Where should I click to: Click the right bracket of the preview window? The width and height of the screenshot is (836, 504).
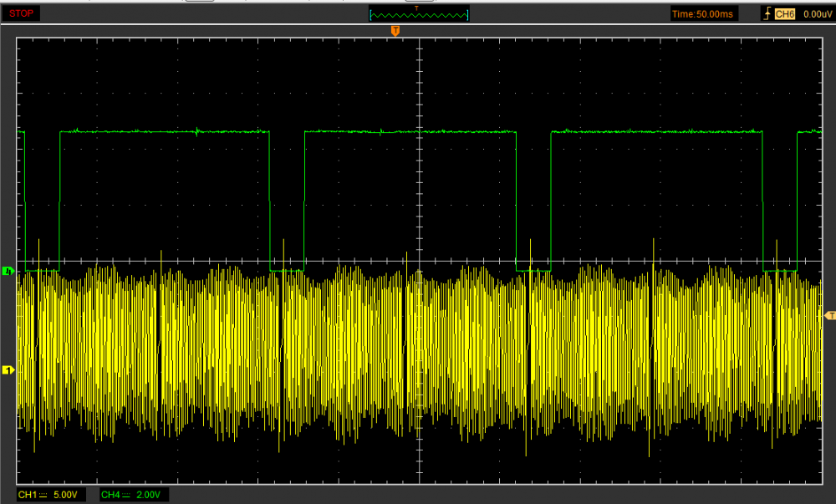coord(467,14)
